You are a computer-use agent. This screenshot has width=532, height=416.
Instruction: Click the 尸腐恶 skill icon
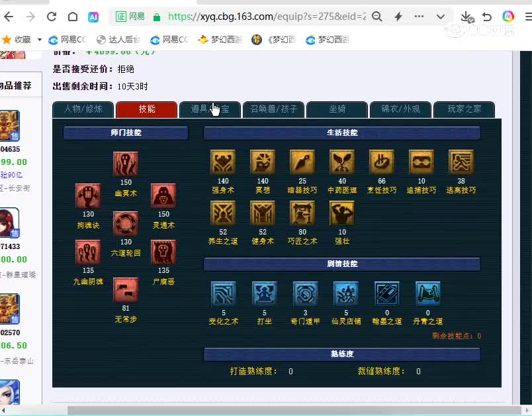coord(163,252)
